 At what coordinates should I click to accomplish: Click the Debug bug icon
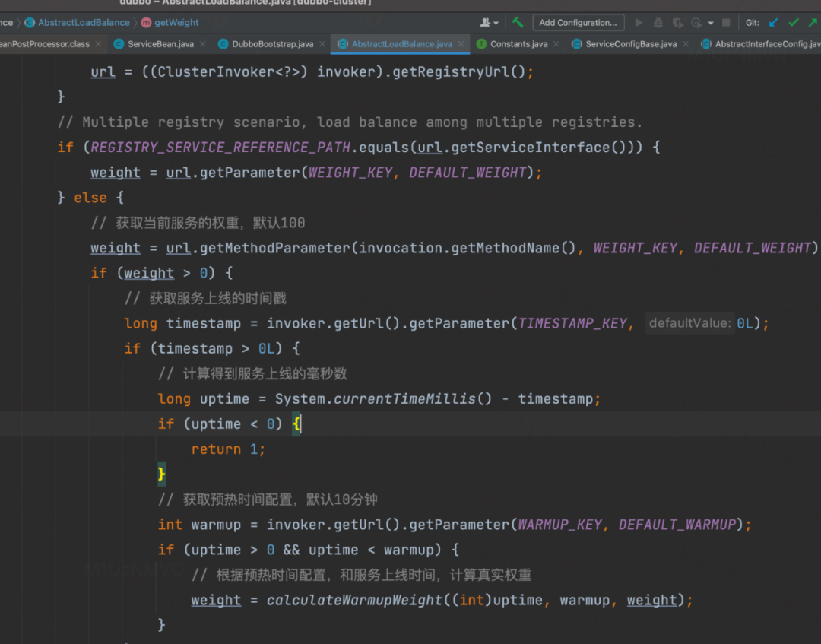[658, 23]
